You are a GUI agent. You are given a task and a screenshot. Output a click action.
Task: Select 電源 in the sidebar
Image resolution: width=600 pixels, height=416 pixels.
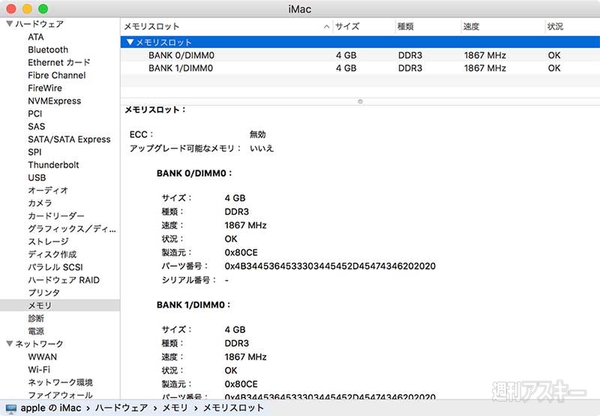[x=36, y=331]
